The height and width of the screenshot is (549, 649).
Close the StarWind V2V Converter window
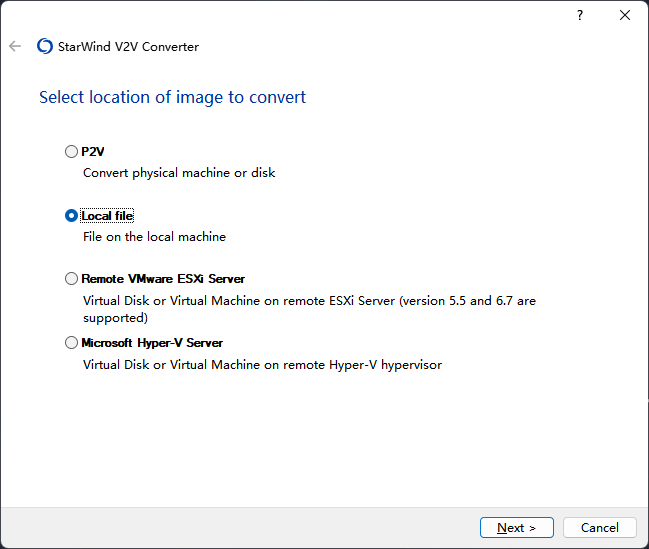pos(625,15)
